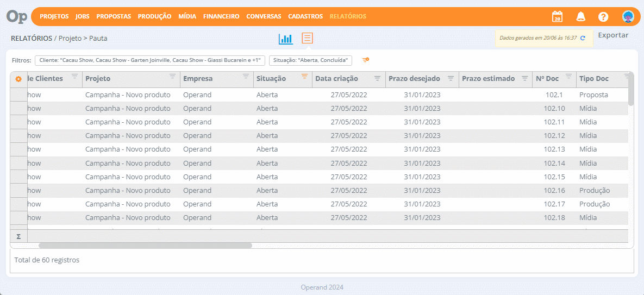
Task: Switch to bar chart view
Action: coord(286,39)
